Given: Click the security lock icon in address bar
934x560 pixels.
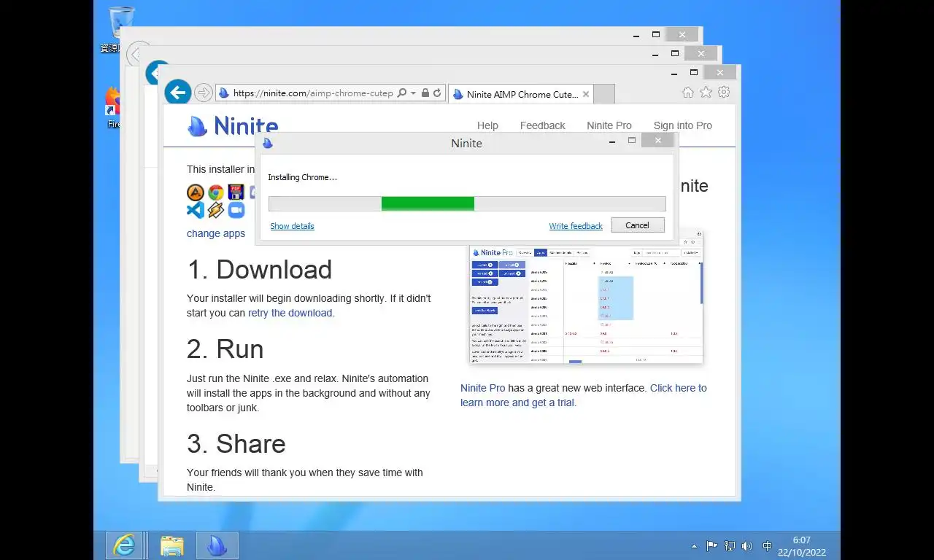Looking at the screenshot, I should pos(425,93).
